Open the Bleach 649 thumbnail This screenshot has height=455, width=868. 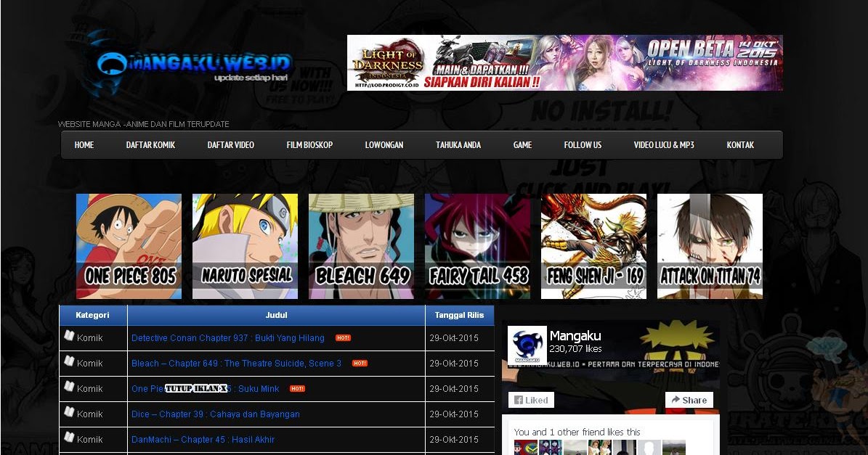click(362, 246)
